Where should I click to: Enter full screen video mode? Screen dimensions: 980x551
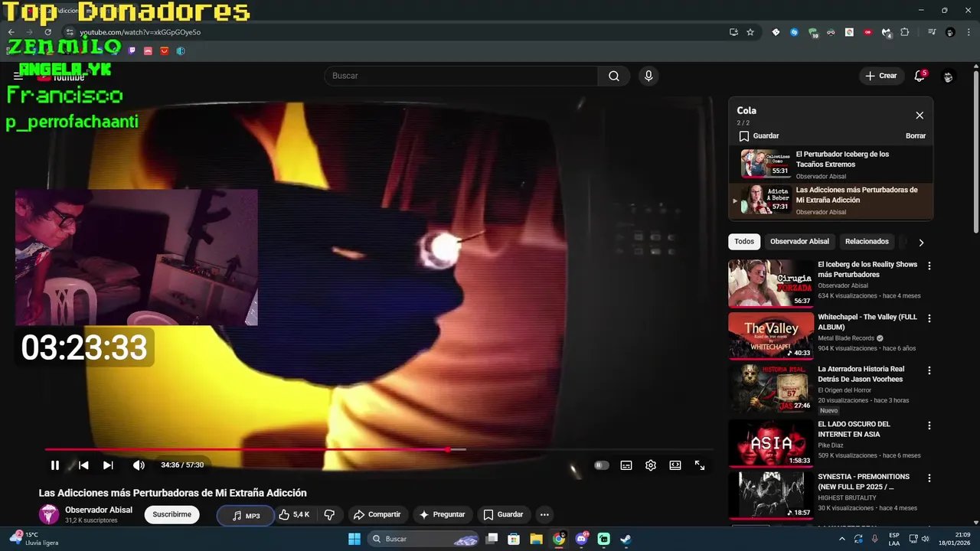point(700,465)
